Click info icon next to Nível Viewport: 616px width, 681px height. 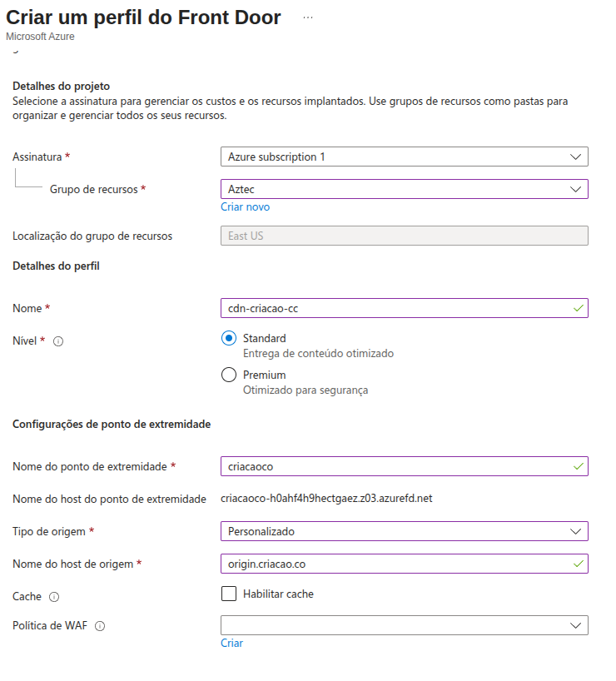[58, 341]
